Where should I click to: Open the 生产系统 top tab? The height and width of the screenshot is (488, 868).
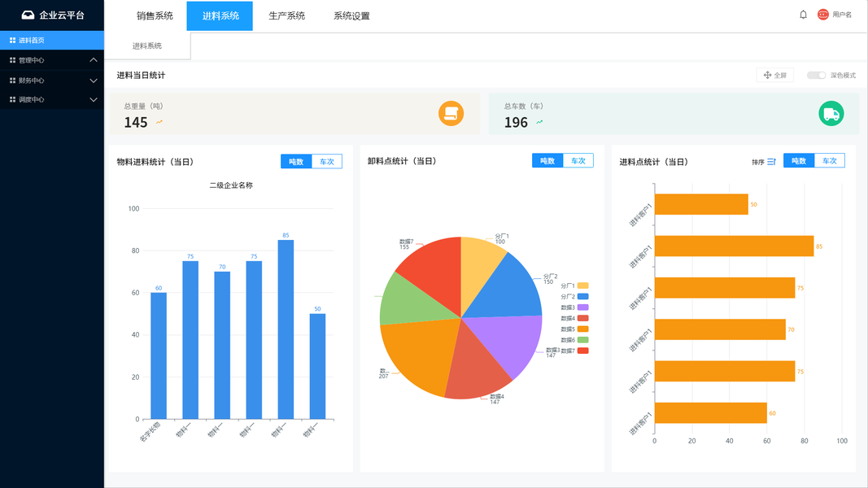(x=286, y=15)
